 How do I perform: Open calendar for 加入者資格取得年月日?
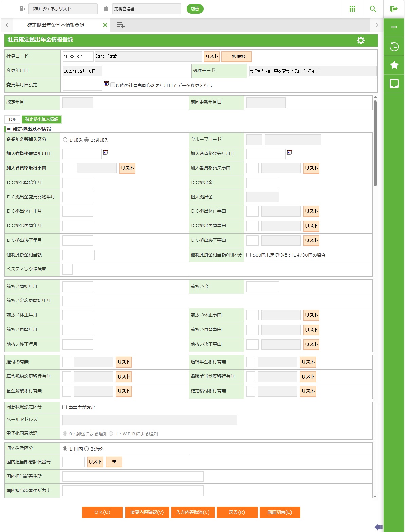pyautogui.click(x=105, y=152)
